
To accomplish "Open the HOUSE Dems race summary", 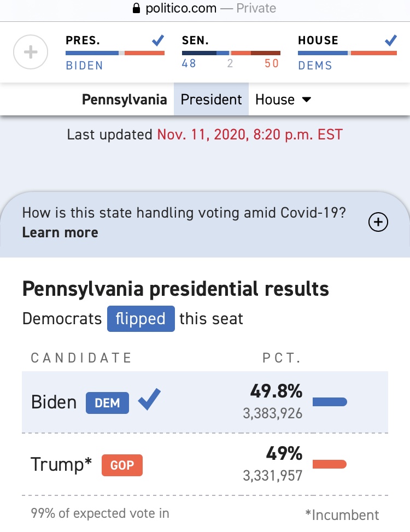I will pyautogui.click(x=347, y=52).
